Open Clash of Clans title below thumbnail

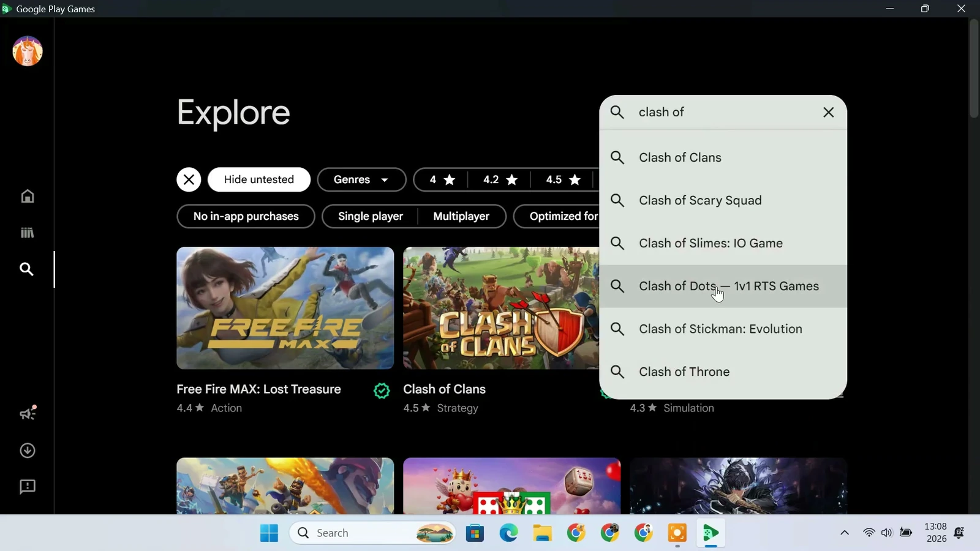click(444, 389)
